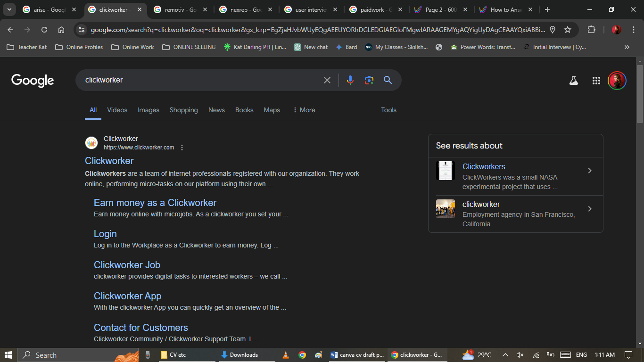The image size is (644, 362).
Task: Expand the tab search dropdown arrow
Action: coord(9,9)
